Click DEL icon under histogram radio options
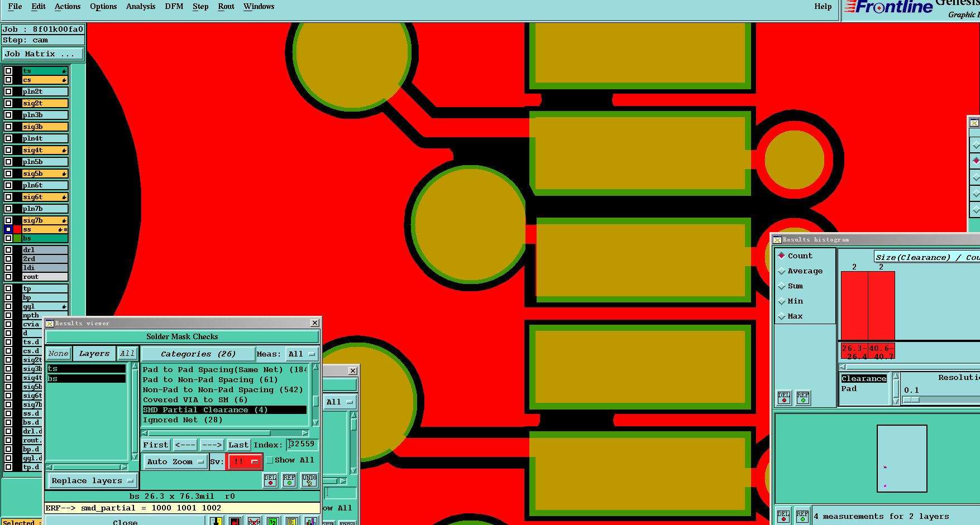Screen dimensions: 980x525 pos(784,397)
